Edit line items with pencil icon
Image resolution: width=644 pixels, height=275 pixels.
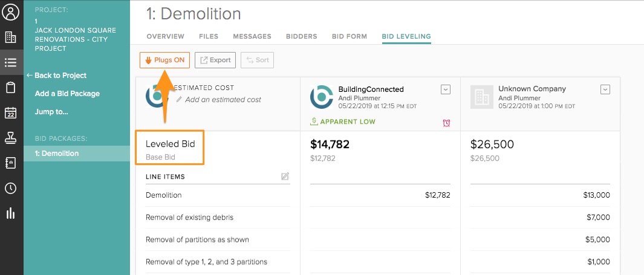[x=285, y=176]
